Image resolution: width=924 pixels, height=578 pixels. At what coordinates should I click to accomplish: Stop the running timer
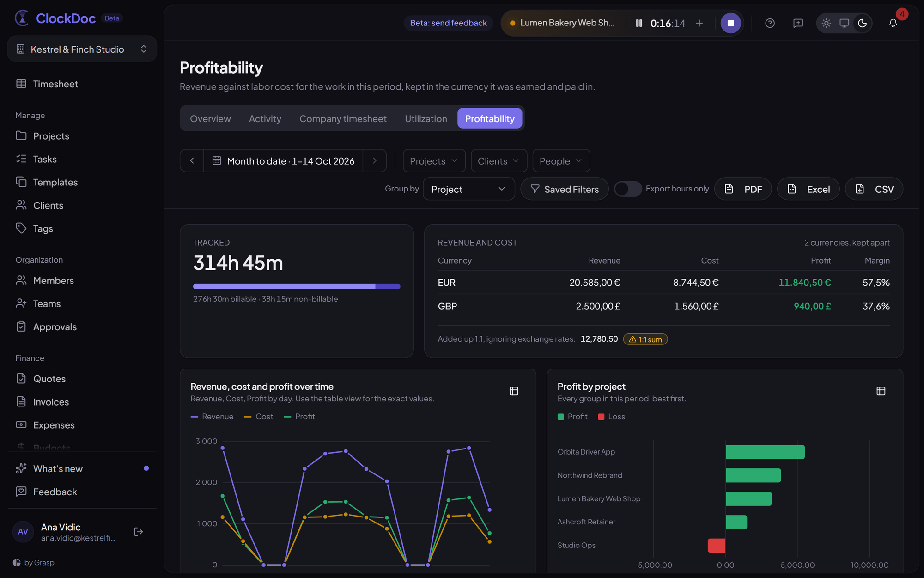pos(730,23)
